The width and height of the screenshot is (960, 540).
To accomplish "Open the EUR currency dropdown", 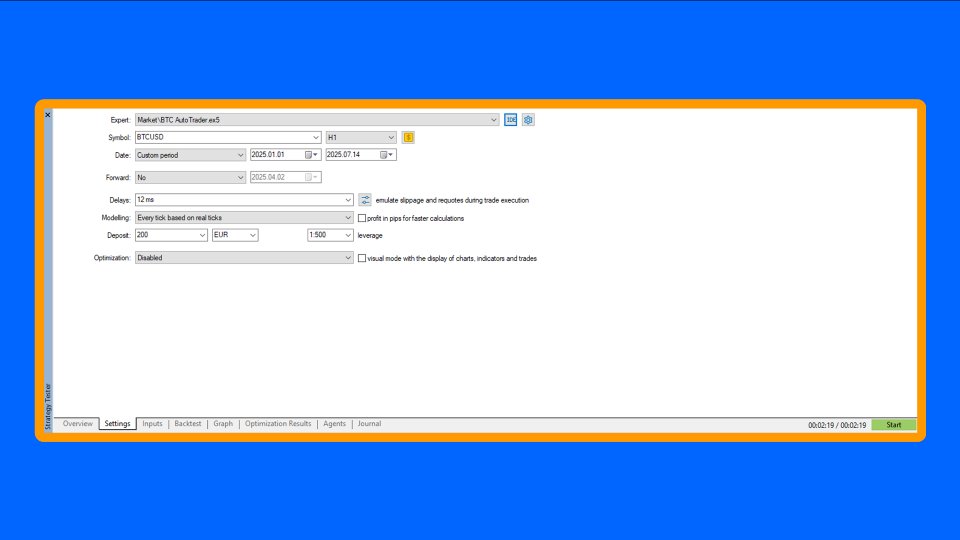I will 234,235.
